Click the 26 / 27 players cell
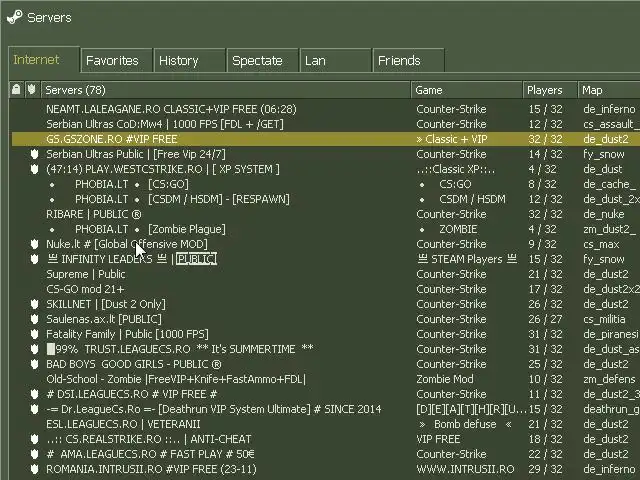640x480 pixels. coord(545,319)
